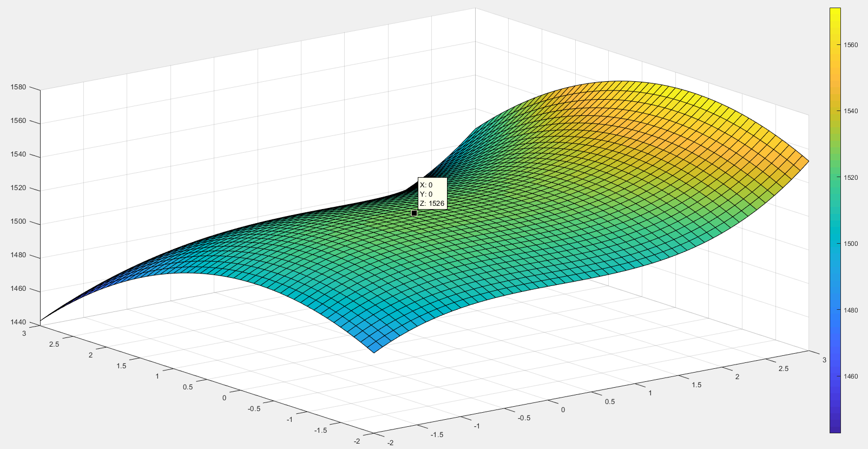
Task: Pick the teal band of colorbar near 1500
Action: click(835, 244)
